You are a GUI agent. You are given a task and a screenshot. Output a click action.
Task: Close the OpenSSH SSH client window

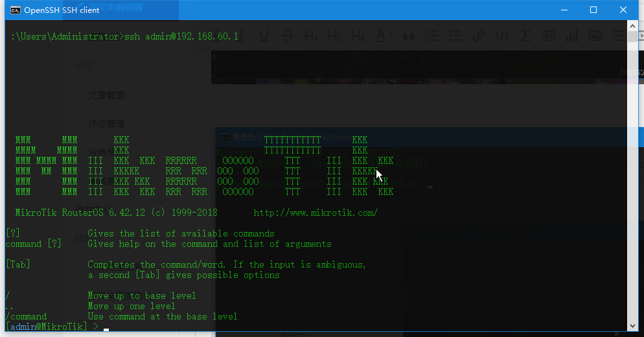pos(623,10)
